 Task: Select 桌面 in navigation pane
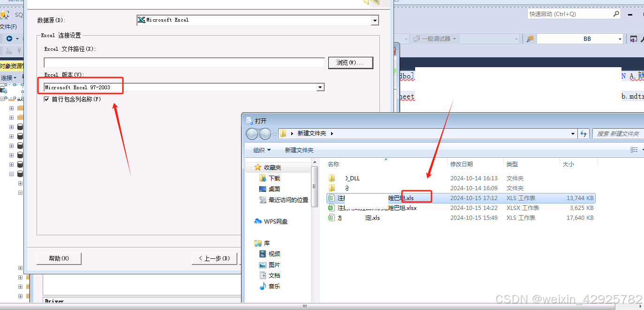(274, 189)
